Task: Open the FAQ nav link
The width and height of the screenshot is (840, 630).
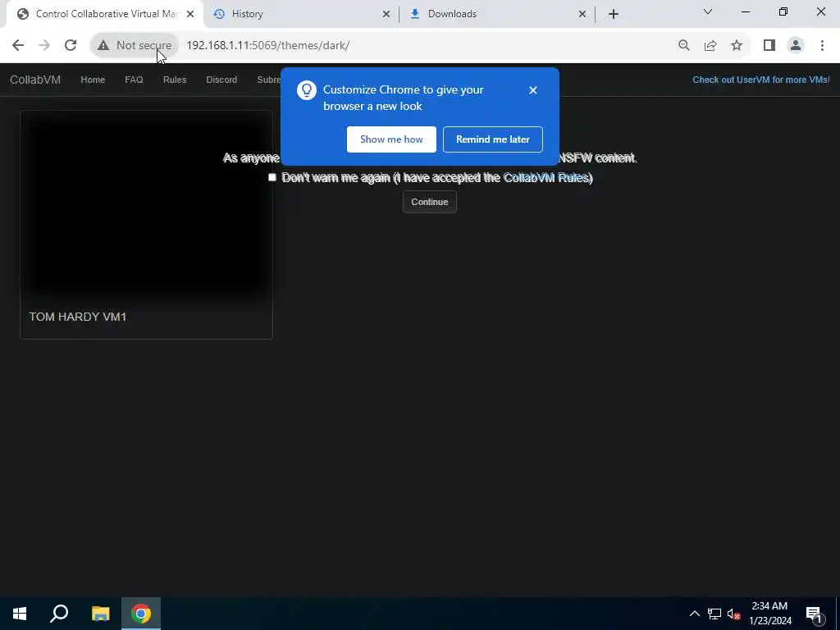Action: (134, 80)
